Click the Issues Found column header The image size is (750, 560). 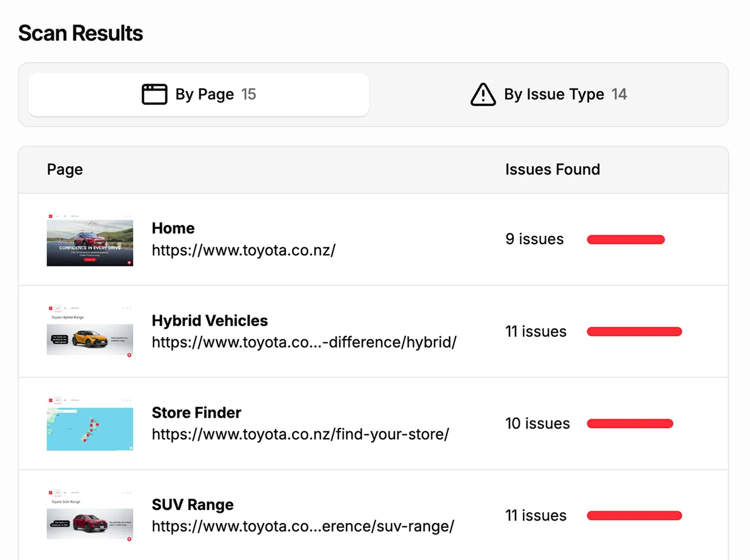(553, 170)
